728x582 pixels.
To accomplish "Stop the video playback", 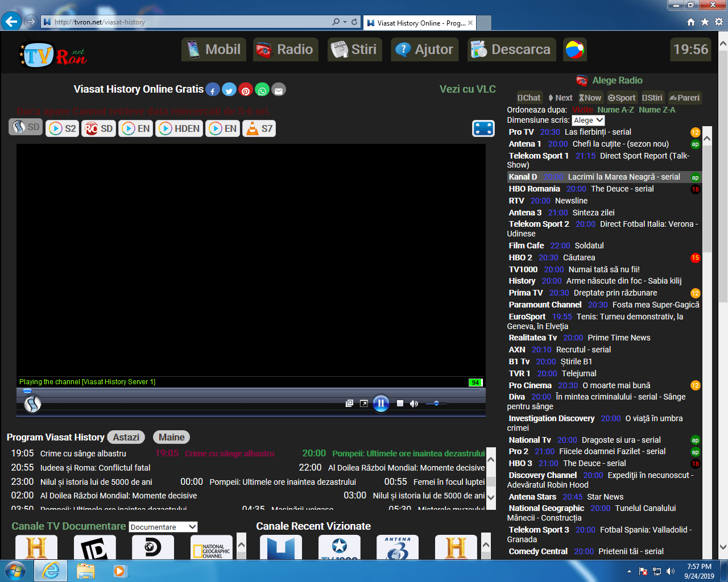I will tap(400, 404).
